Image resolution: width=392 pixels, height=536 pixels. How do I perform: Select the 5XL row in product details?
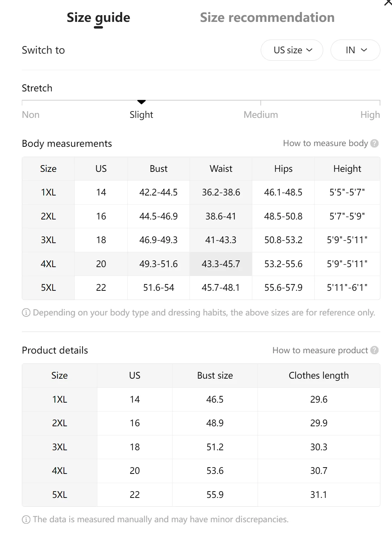[60, 495]
